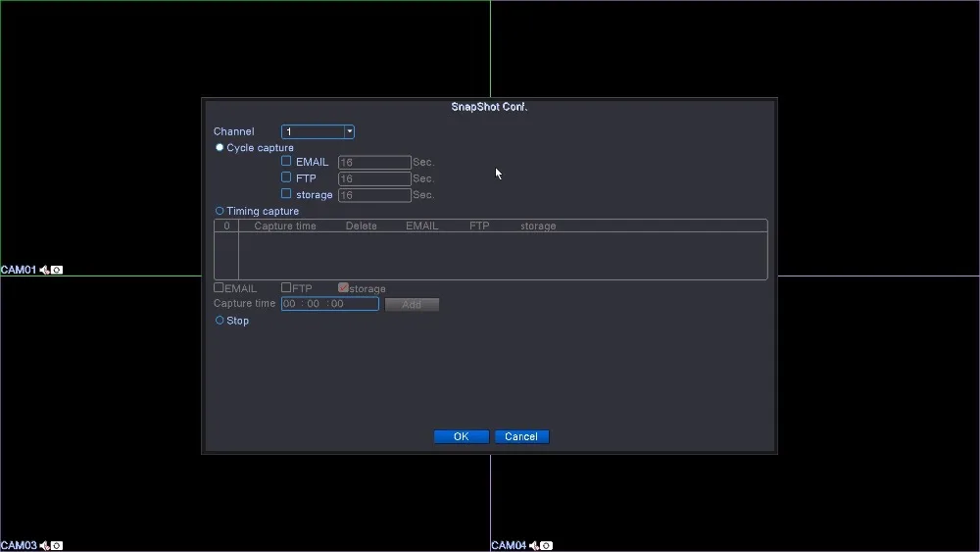The width and height of the screenshot is (980, 552).
Task: Click CAM04 snapshot camera icon
Action: click(x=546, y=546)
